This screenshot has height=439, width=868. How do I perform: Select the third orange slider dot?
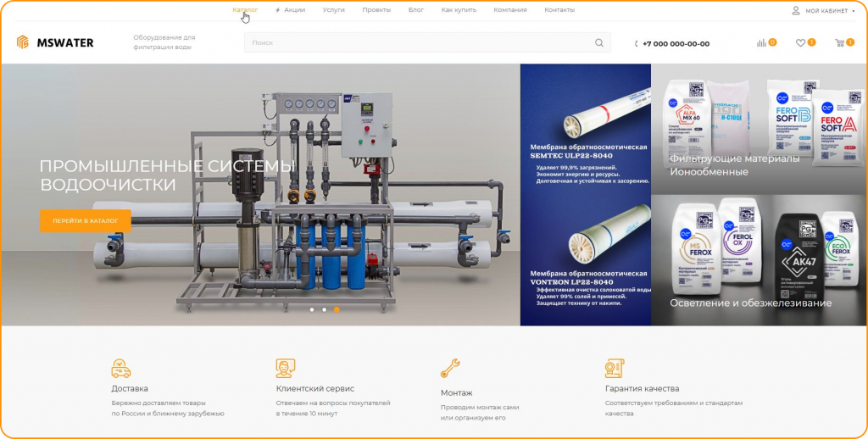(x=337, y=309)
